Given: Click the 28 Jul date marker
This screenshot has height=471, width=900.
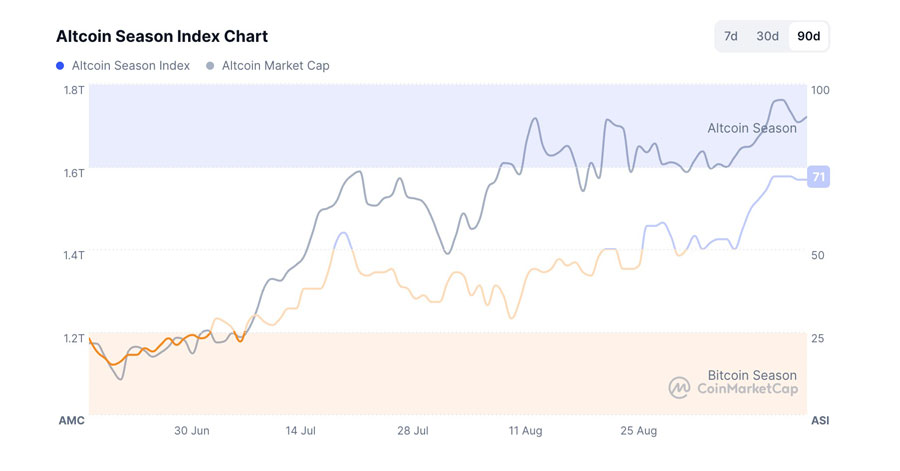Looking at the screenshot, I should 413,431.
